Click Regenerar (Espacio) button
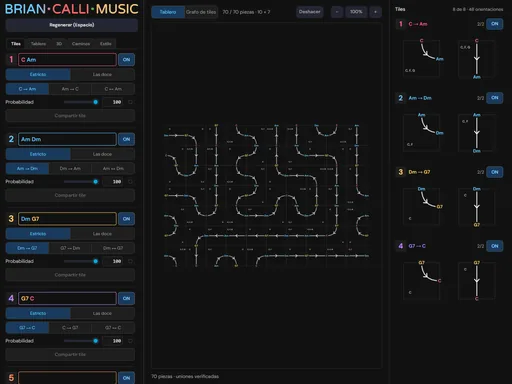The height and width of the screenshot is (384, 512). point(72,25)
